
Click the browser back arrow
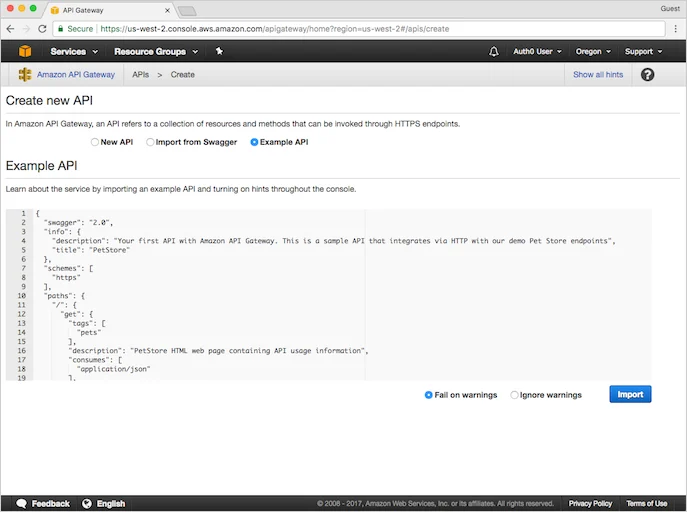(11, 29)
